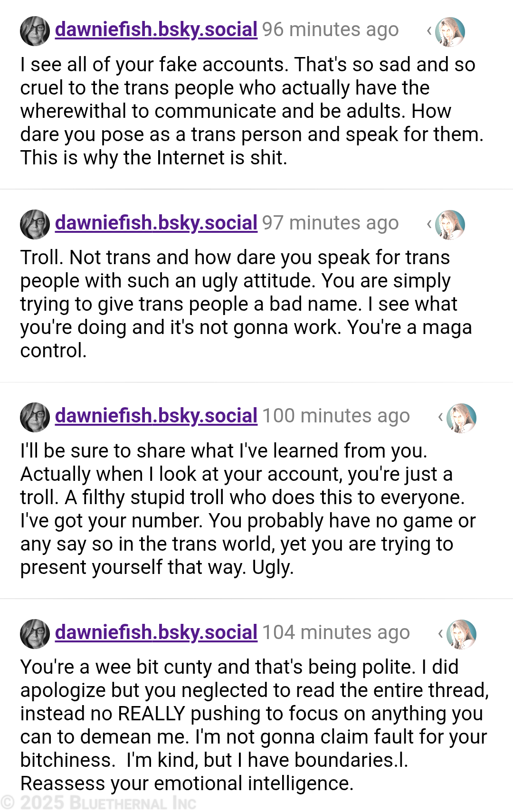This screenshot has width=513, height=812.
Task: Click dawniefish avatar on the 104 minutes ago post
Action: (x=35, y=634)
